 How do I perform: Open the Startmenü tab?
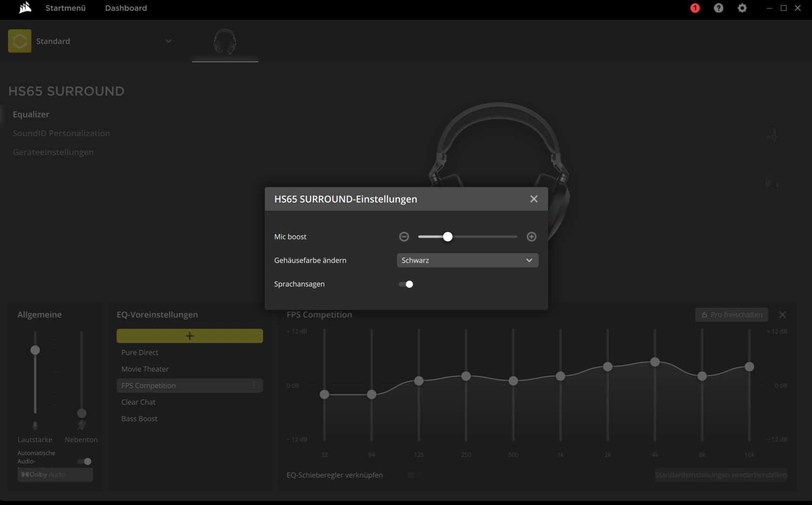tap(65, 8)
